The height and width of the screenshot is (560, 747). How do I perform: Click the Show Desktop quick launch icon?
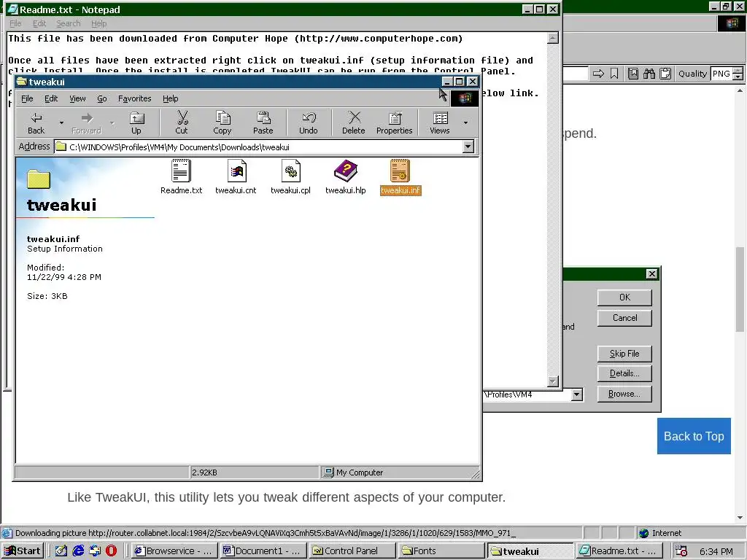pyautogui.click(x=61, y=551)
